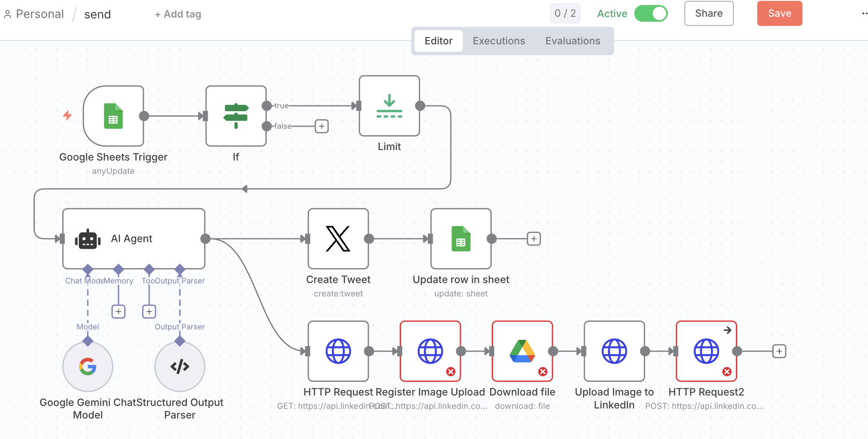Select the If node

[x=236, y=116]
